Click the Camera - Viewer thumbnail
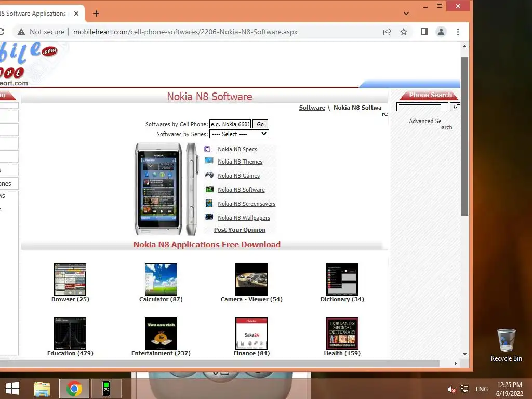532x399 pixels. [x=251, y=279]
